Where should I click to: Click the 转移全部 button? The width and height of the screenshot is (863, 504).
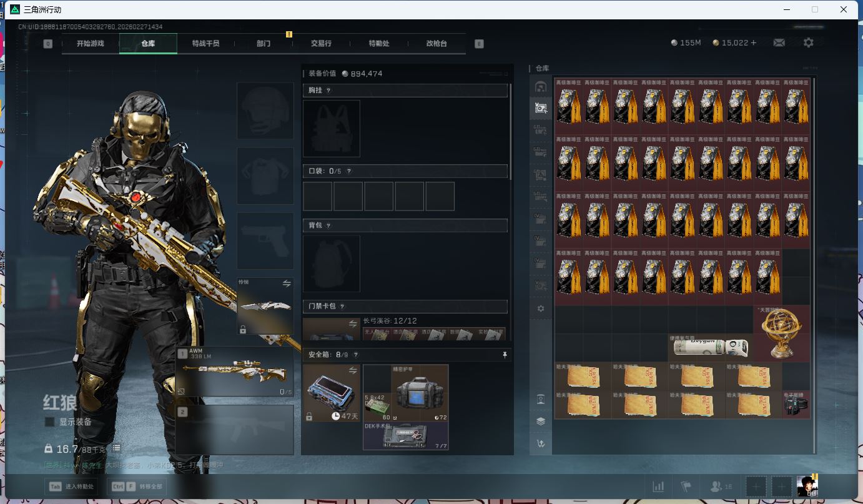[137, 487]
